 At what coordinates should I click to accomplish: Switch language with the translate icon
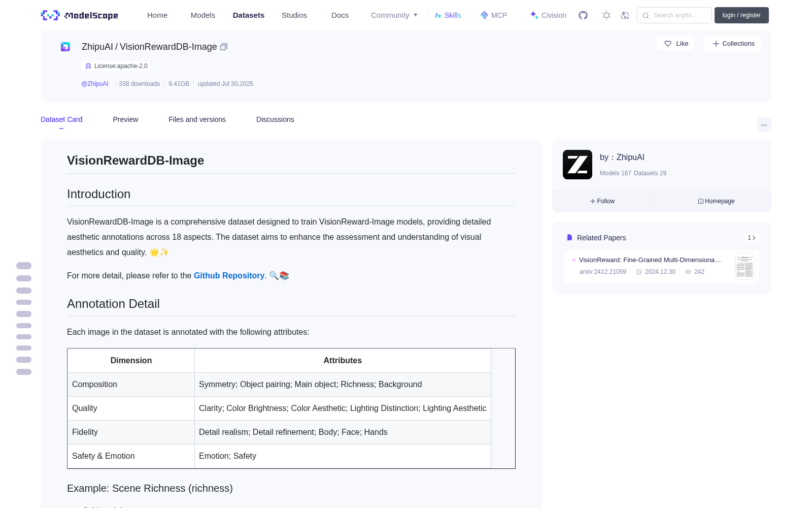click(x=625, y=15)
